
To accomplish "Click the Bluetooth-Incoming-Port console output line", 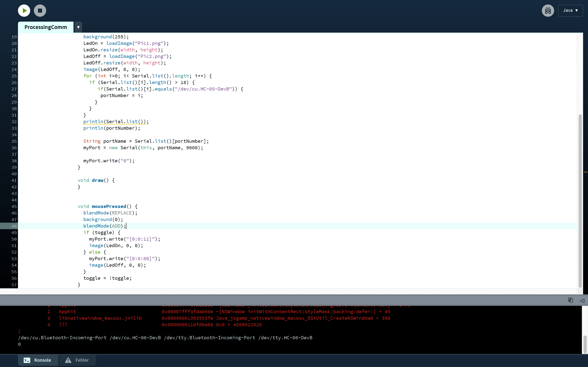I will tap(165, 338).
